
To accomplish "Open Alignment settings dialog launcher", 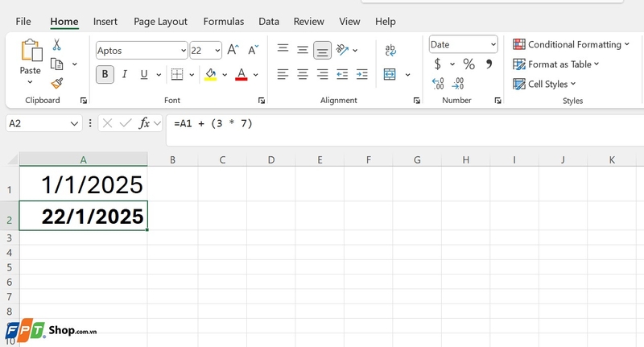I will point(416,101).
